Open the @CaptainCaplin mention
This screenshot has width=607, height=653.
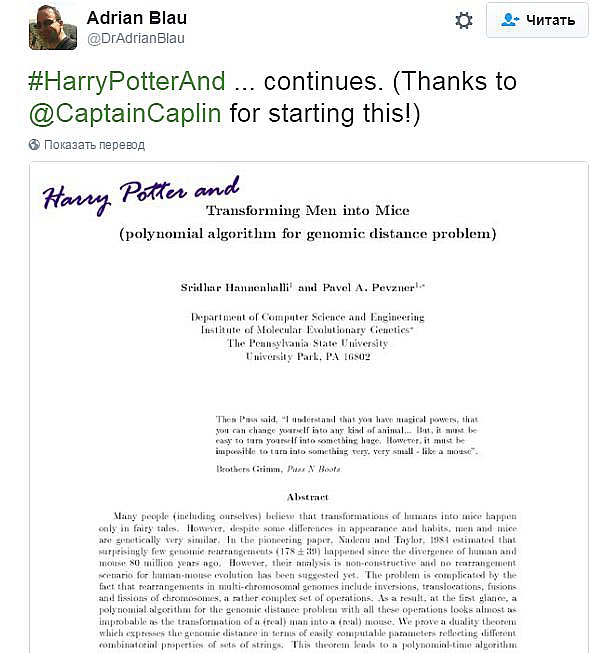pos(126,114)
